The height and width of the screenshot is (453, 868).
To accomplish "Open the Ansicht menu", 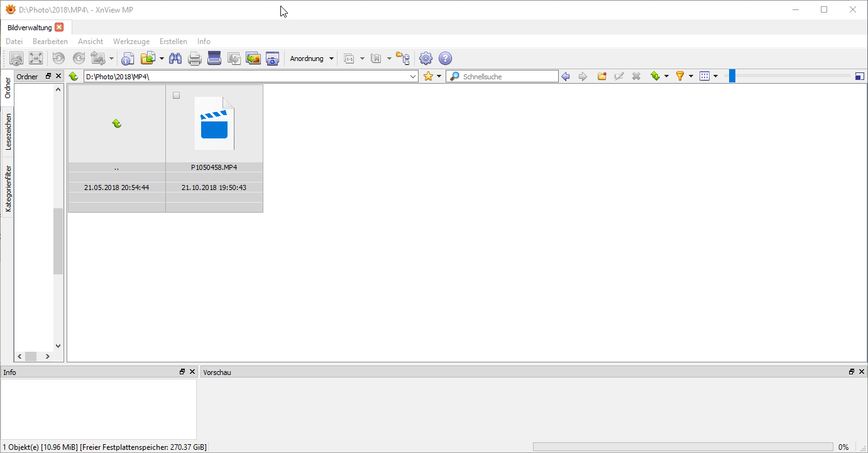I will (91, 42).
